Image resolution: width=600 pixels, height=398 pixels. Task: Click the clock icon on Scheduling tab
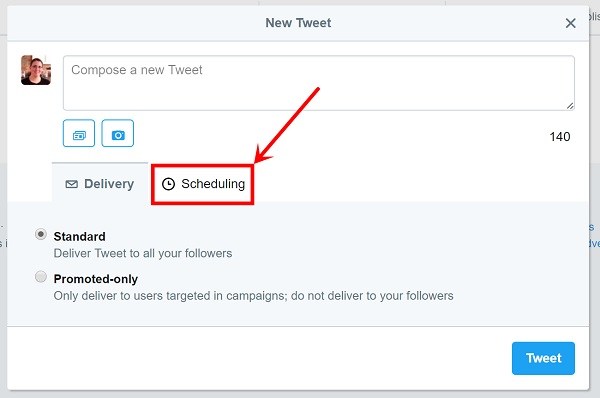pos(168,184)
